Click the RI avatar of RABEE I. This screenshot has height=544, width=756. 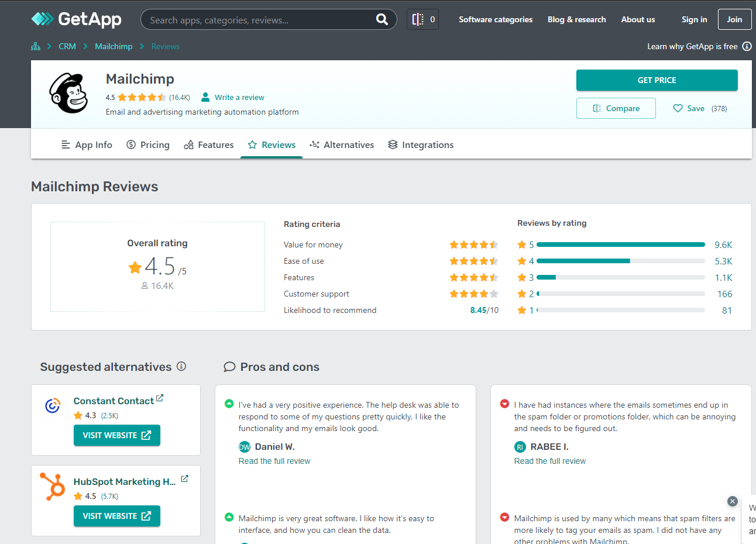point(520,447)
